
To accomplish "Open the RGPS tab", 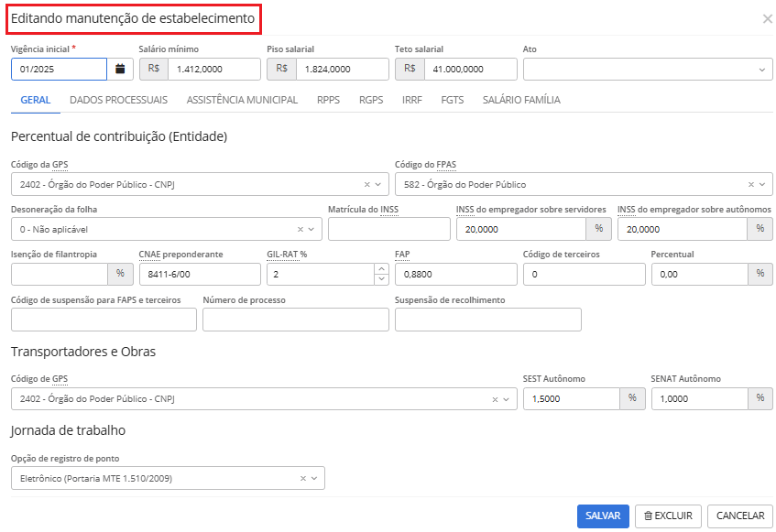I will 371,100.
